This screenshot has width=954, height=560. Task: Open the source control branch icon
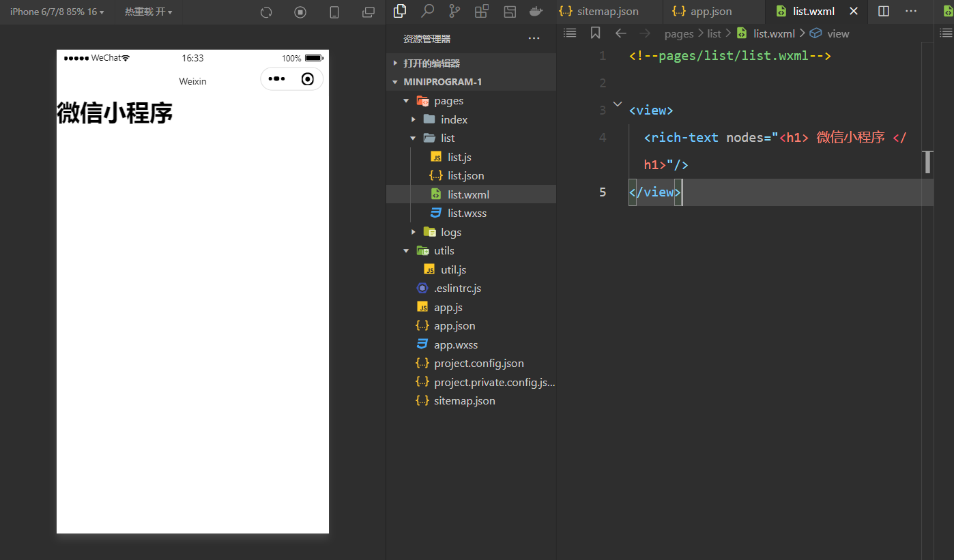[x=454, y=11]
